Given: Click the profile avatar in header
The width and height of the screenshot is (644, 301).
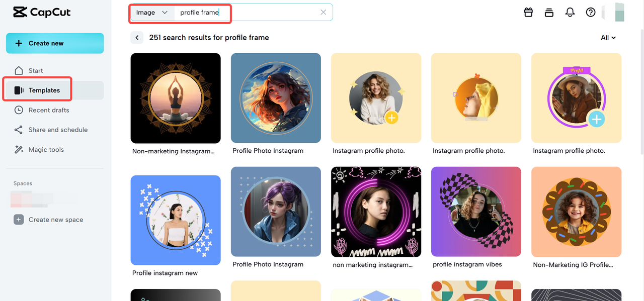Looking at the screenshot, I should [613, 13].
